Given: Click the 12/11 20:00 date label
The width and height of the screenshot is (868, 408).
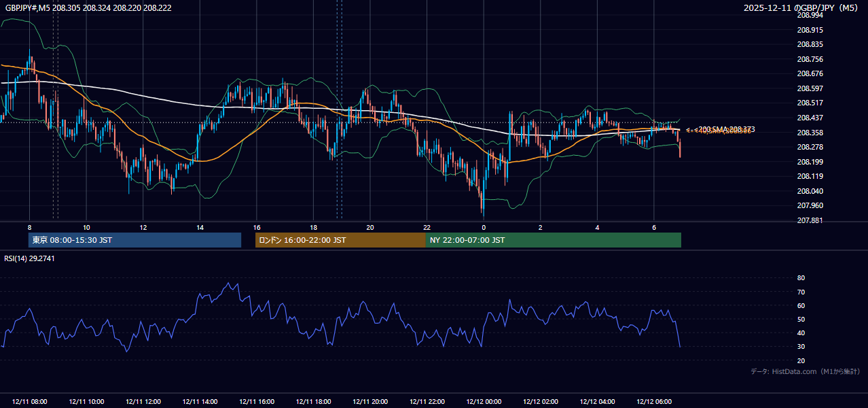Looking at the screenshot, I should click(369, 402).
